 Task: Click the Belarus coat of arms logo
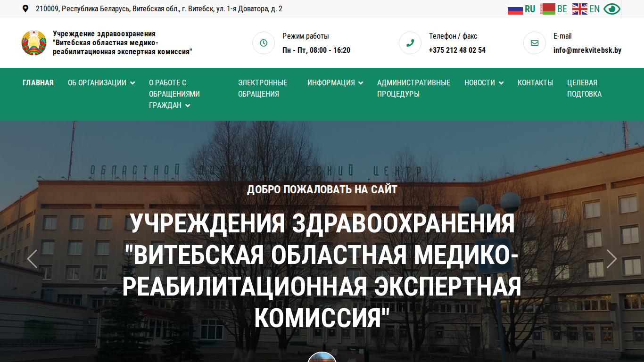point(34,43)
